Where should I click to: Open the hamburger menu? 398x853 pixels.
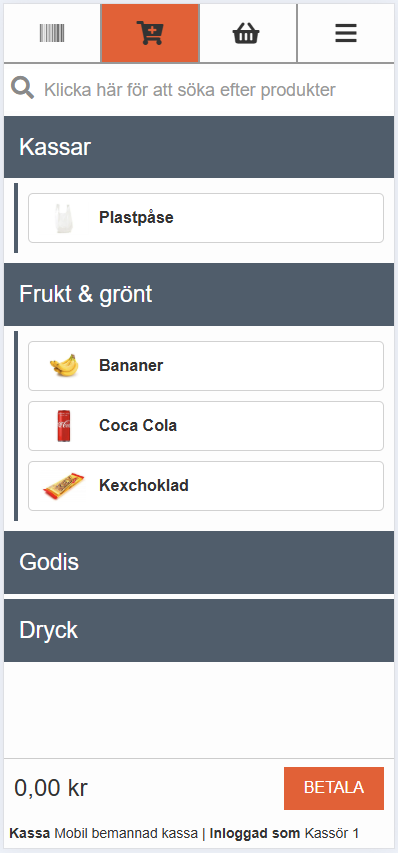click(346, 33)
